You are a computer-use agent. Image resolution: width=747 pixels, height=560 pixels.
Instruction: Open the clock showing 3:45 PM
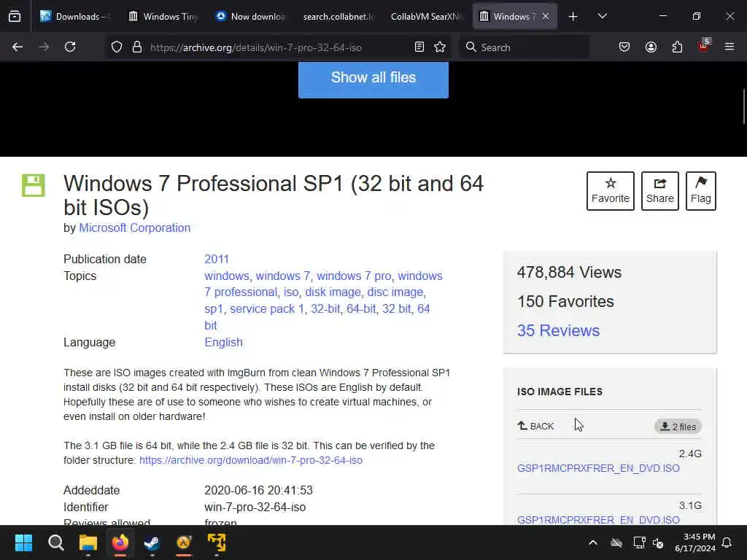tap(695, 542)
